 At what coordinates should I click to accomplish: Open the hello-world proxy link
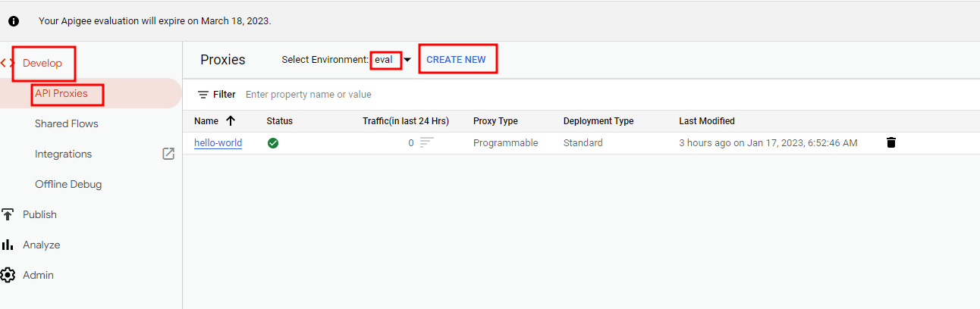[218, 142]
